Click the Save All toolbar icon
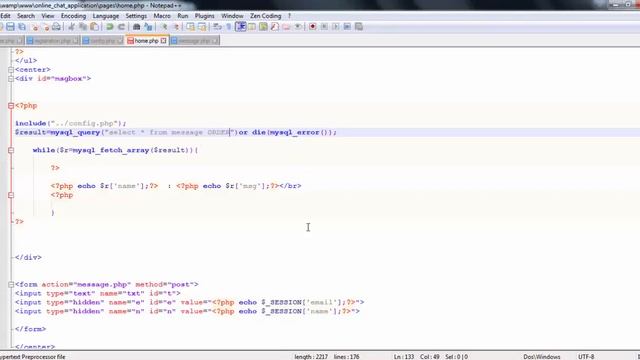Viewport: 640px width, 360px height. tap(22, 27)
